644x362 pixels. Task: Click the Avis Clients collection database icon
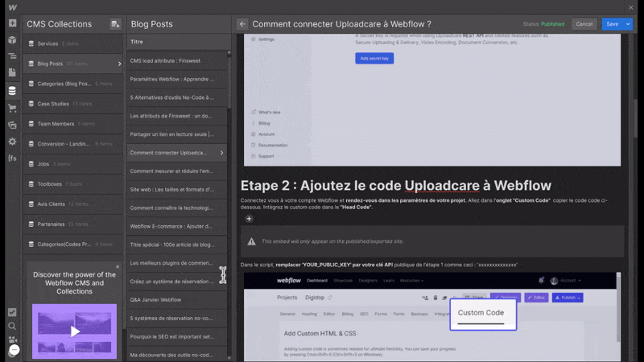pos(31,204)
